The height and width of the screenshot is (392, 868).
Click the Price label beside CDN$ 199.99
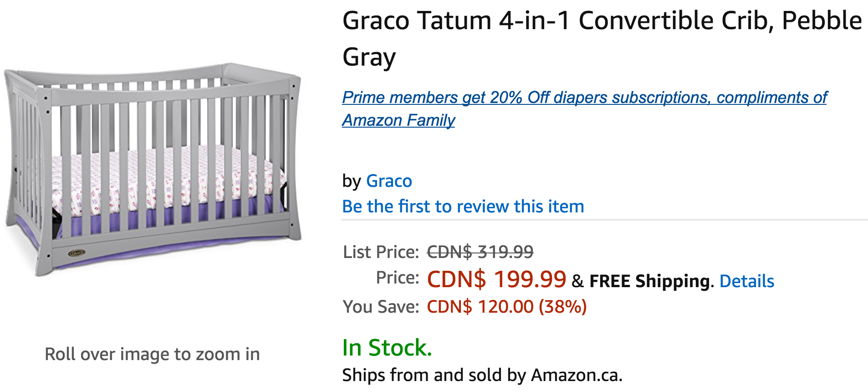[397, 278]
